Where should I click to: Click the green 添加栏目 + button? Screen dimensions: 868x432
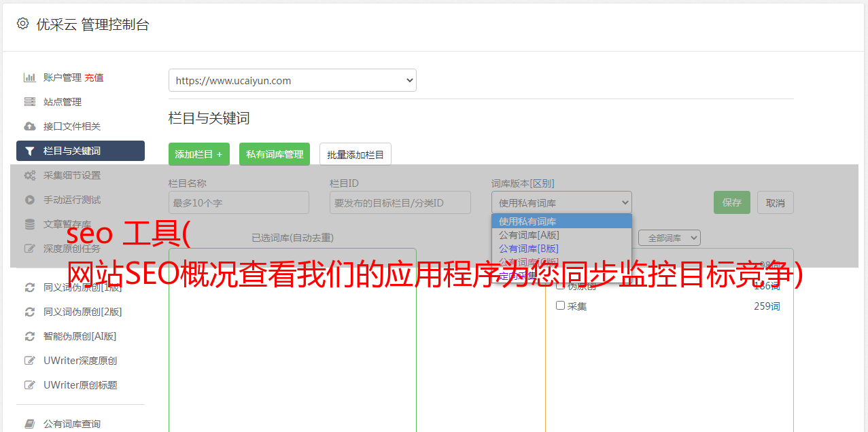tap(199, 154)
